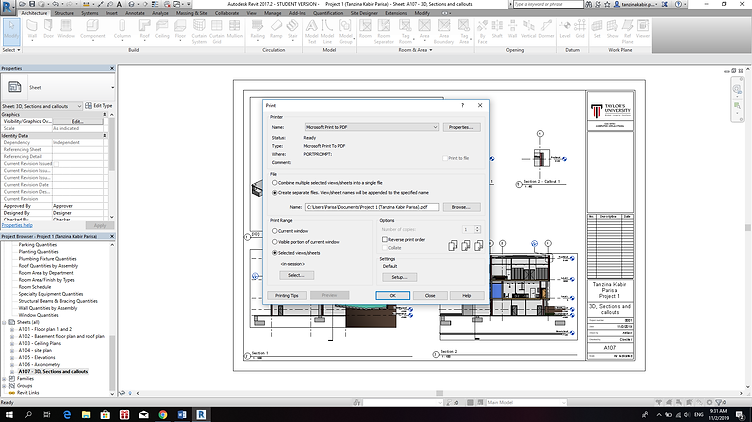The height and width of the screenshot is (422, 752).
Task: Select the Ceiling tool
Action: [162, 30]
